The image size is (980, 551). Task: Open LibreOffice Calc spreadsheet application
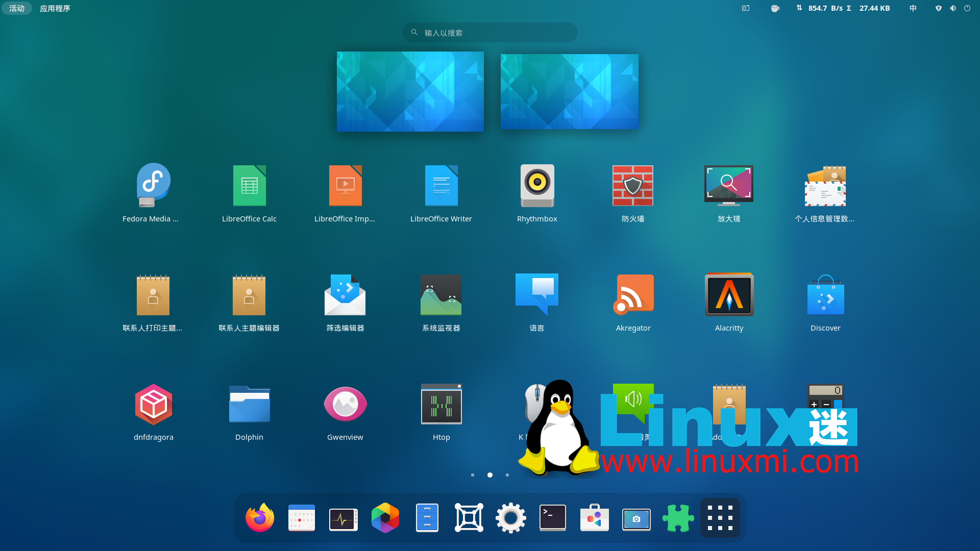(249, 185)
